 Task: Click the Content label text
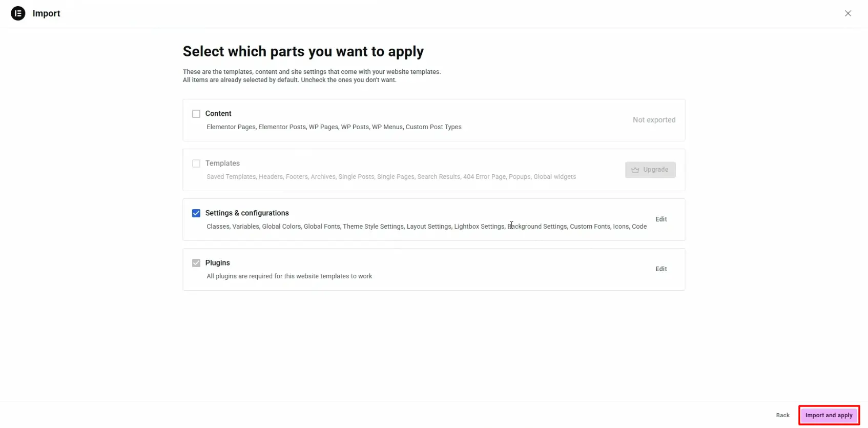coord(218,114)
